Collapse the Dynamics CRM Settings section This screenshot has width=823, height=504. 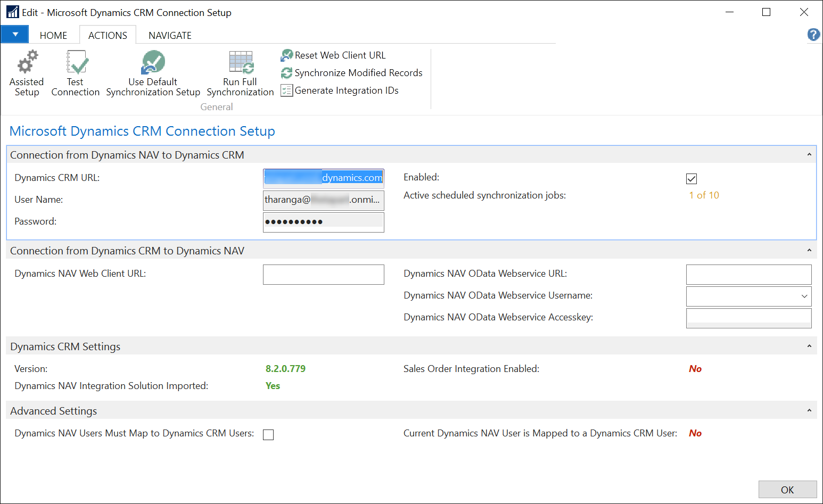(x=809, y=346)
